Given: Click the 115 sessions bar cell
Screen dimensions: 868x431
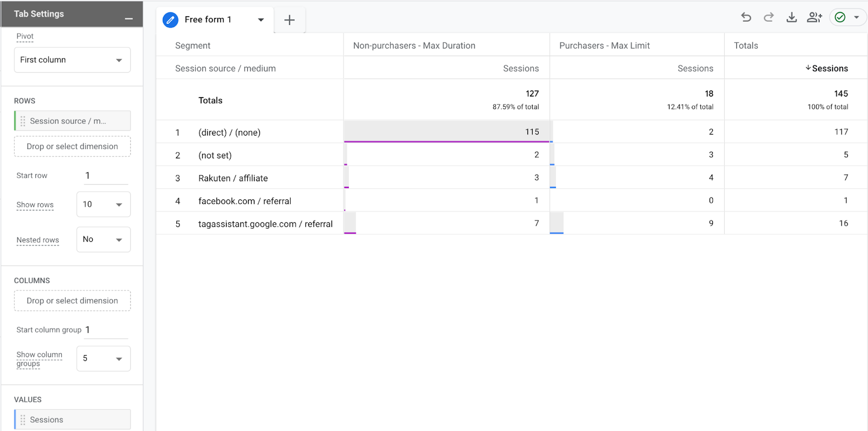Looking at the screenshot, I should click(x=446, y=132).
